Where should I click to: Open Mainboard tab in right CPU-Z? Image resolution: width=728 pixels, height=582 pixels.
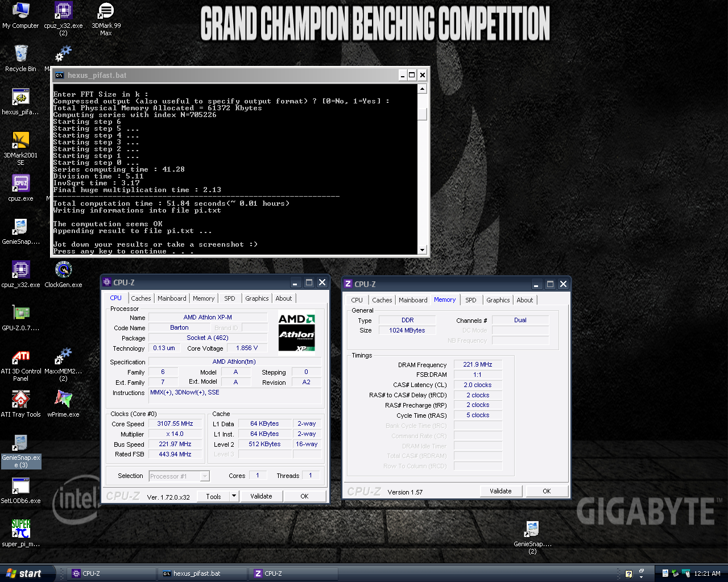[x=413, y=300]
